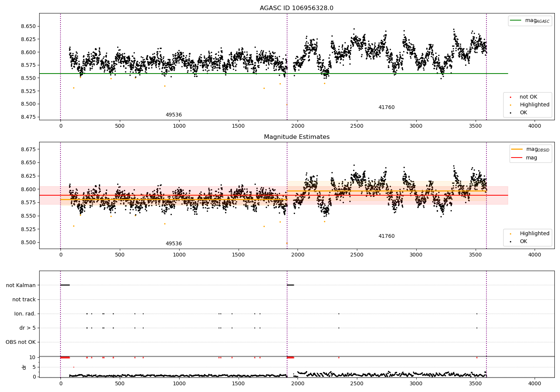Click 'Highlighted' legend entry in top plot

click(x=530, y=105)
